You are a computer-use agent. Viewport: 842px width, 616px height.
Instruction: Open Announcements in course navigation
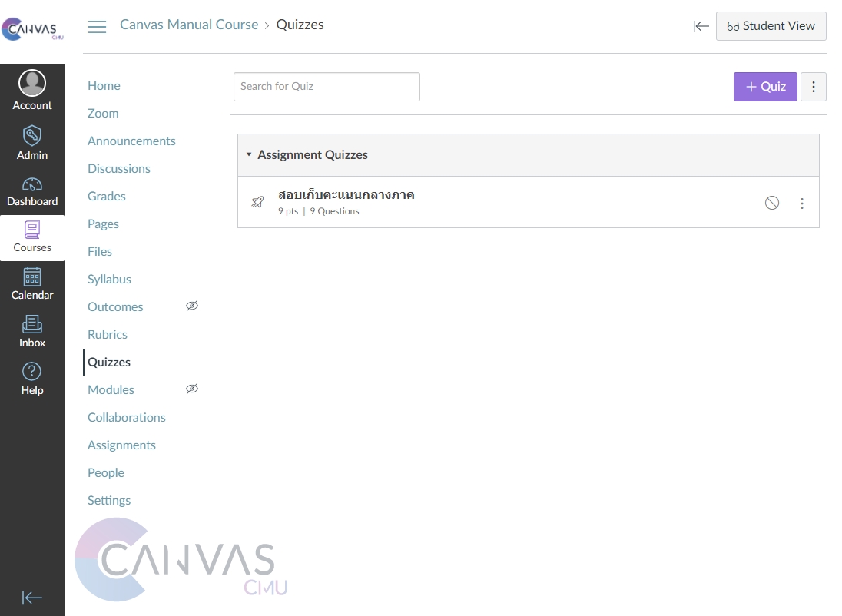point(131,141)
